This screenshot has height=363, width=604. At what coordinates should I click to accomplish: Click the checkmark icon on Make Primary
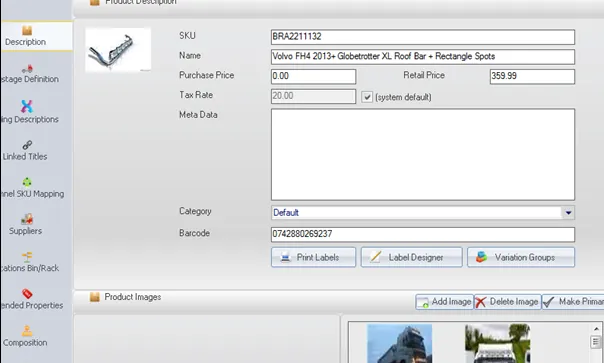(549, 302)
